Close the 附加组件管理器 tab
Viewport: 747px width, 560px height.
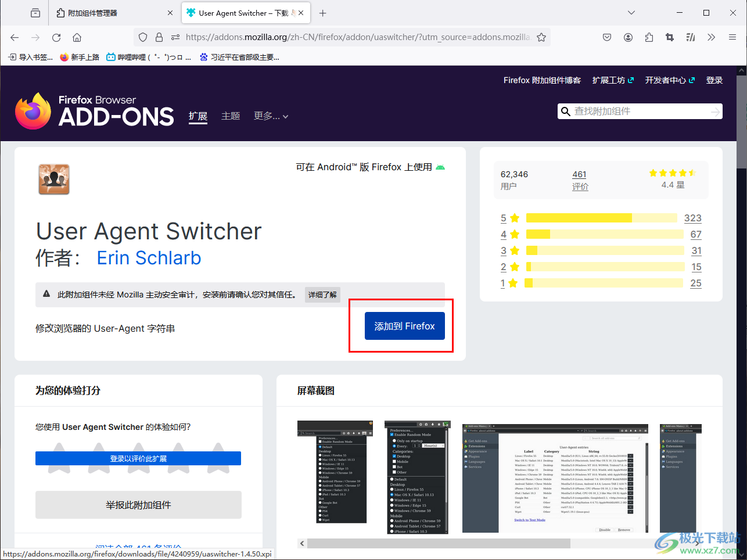[170, 13]
